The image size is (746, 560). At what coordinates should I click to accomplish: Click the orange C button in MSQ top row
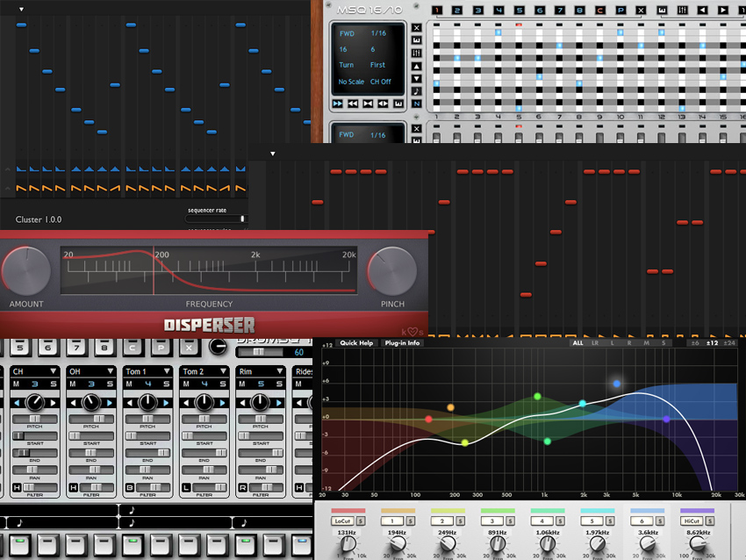pyautogui.click(x=599, y=10)
